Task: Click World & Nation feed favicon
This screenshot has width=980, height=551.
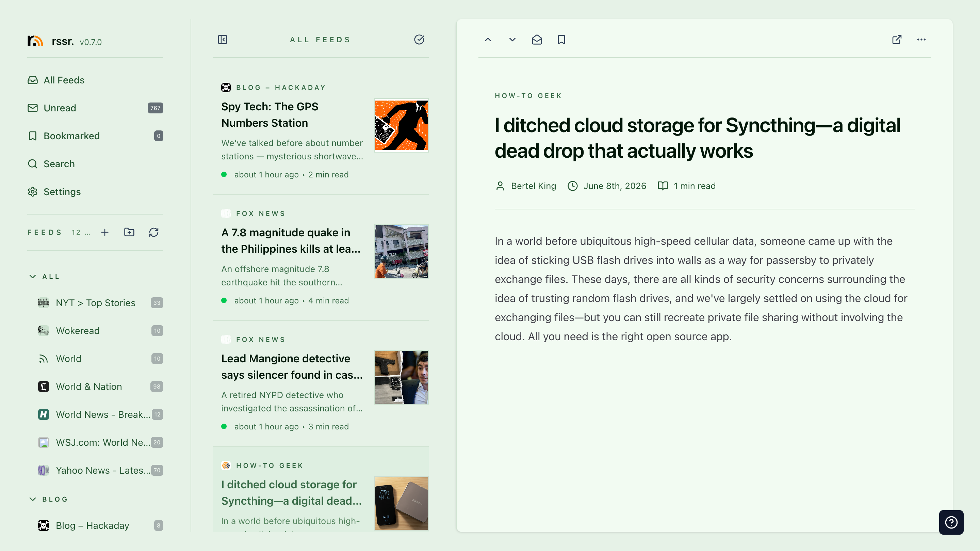Action: pos(43,387)
